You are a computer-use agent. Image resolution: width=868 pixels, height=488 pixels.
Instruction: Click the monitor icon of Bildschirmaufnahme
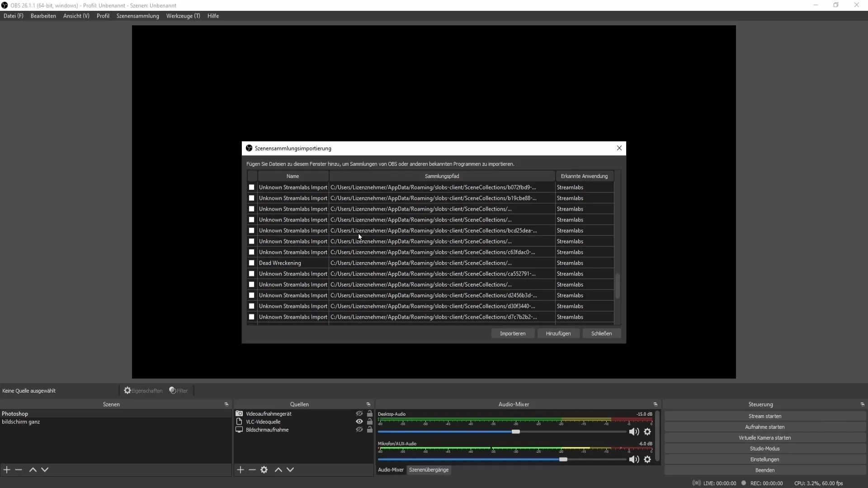239,430
